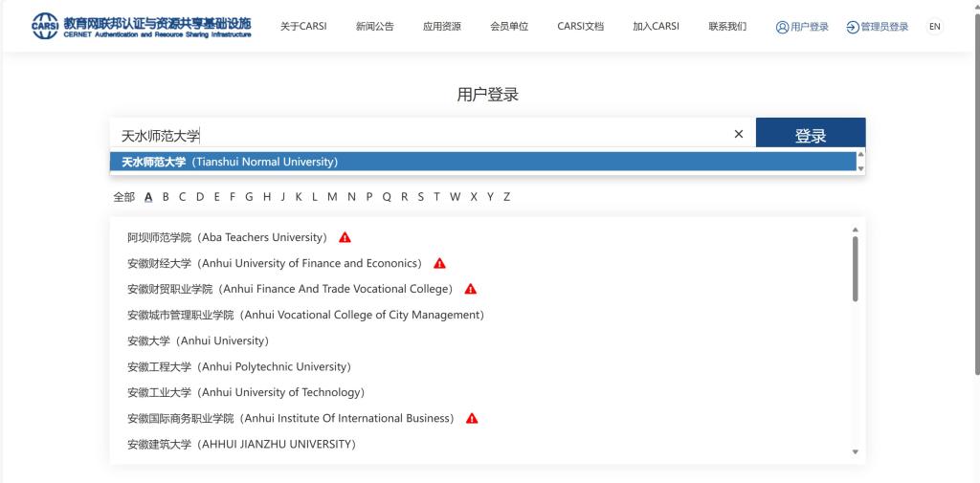
Task: Open 管理员登录 admin login in the header
Action: [878, 27]
